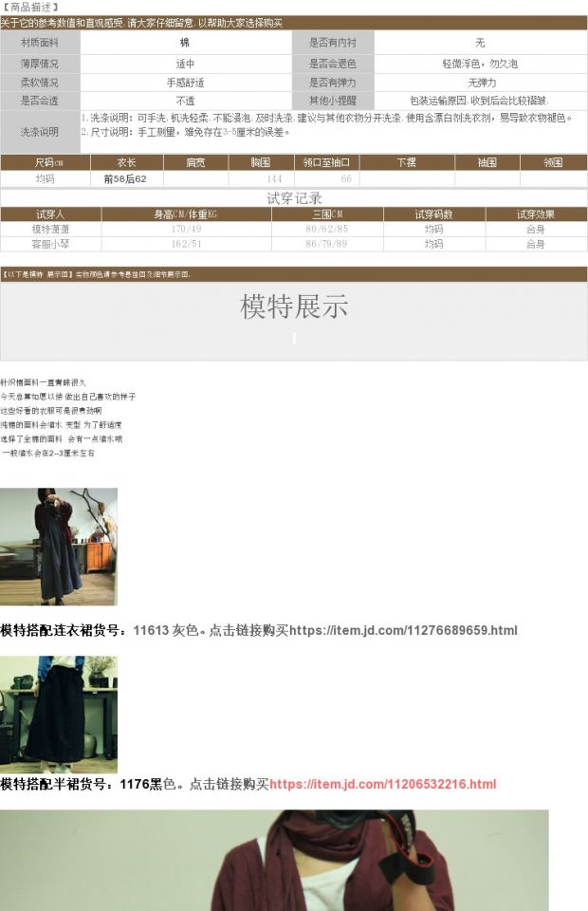Viewport: 588px width, 911px height.
Task: Click the 试穿效果 column header
Action: pos(536,214)
